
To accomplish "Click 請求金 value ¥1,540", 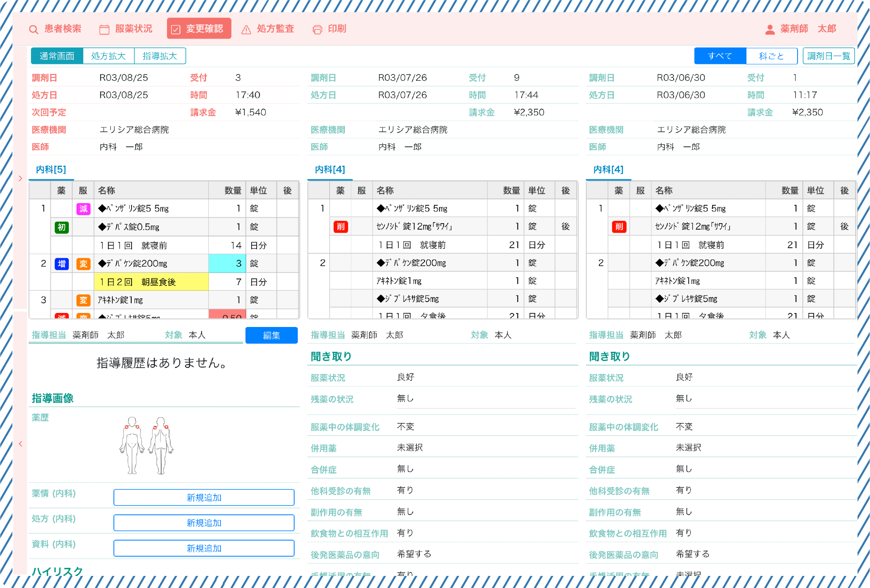I will 250,113.
